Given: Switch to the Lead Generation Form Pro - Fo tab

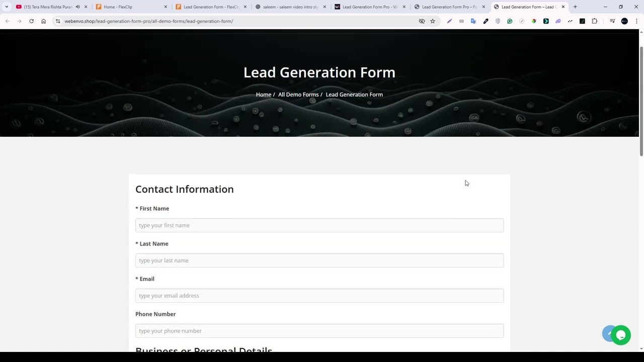Looking at the screenshot, I should pos(449,7).
